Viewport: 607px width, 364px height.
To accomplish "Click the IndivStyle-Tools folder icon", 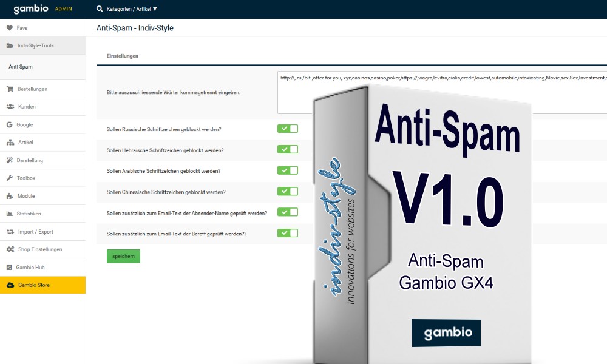I will pyautogui.click(x=10, y=45).
